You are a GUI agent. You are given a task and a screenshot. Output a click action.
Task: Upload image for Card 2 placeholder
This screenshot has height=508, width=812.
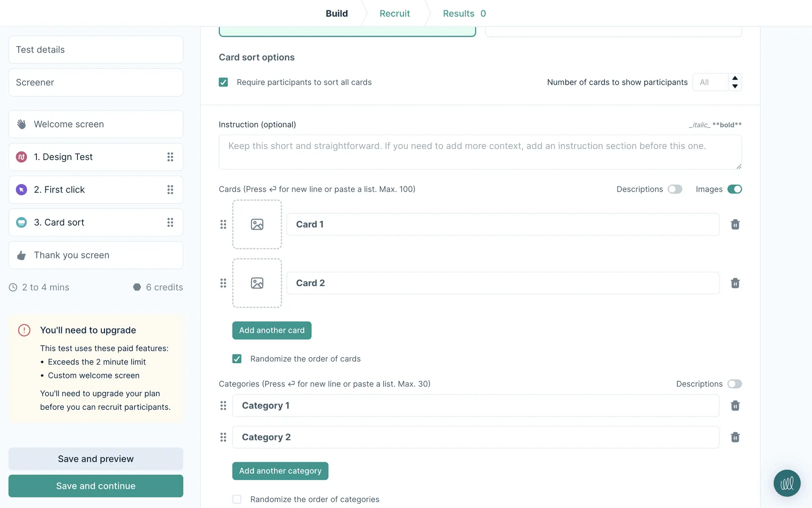pyautogui.click(x=257, y=283)
